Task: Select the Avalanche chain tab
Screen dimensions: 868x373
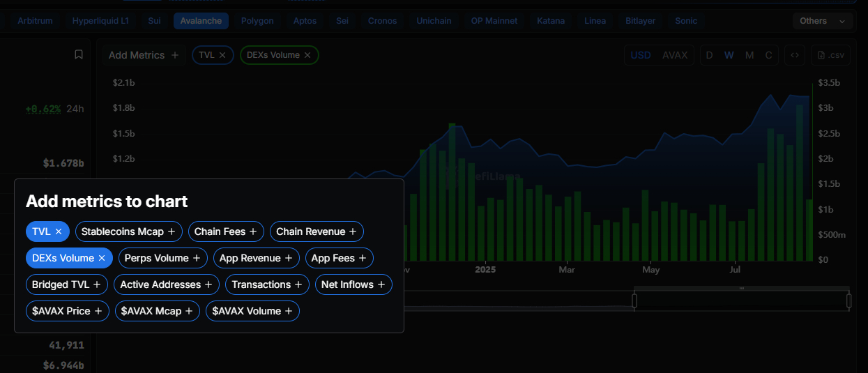Action: pos(201,21)
